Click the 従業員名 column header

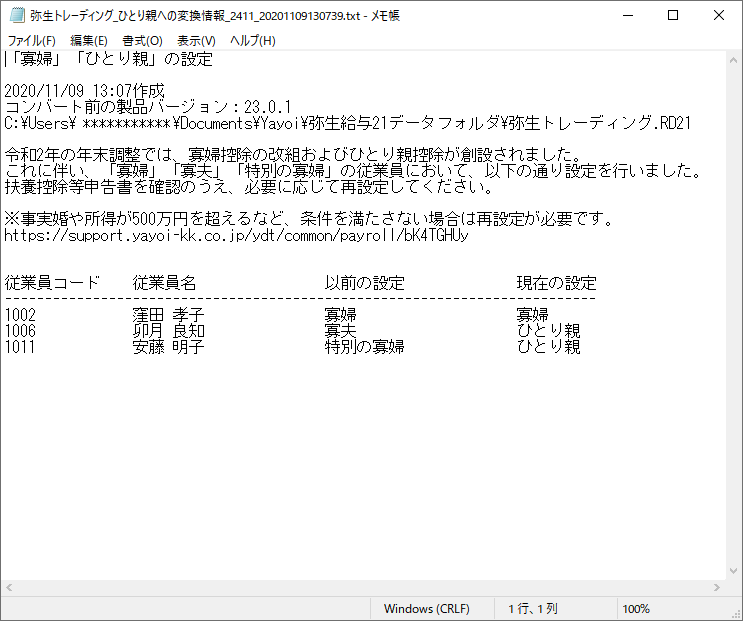coord(164,283)
